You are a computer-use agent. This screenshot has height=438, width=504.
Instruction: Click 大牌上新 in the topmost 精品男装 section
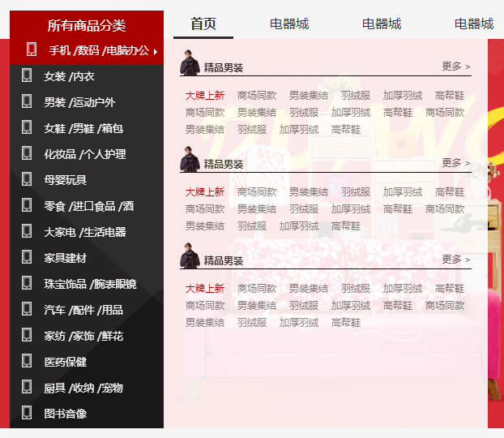(205, 96)
